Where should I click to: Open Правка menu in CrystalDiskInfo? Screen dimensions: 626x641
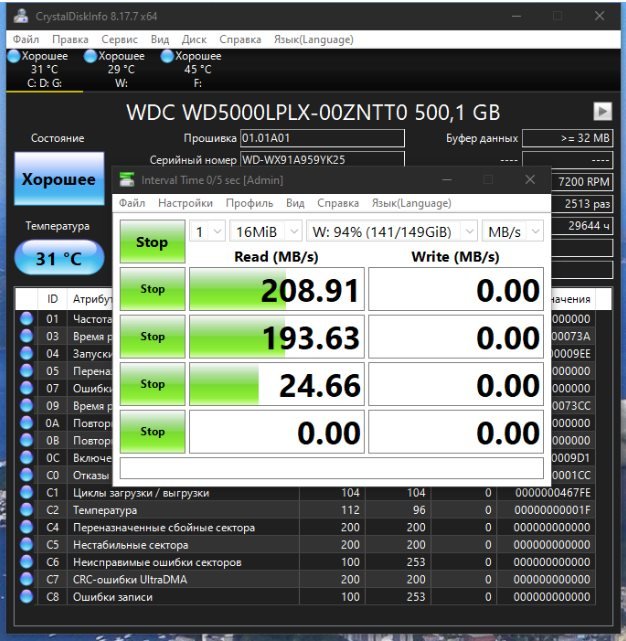click(x=70, y=39)
